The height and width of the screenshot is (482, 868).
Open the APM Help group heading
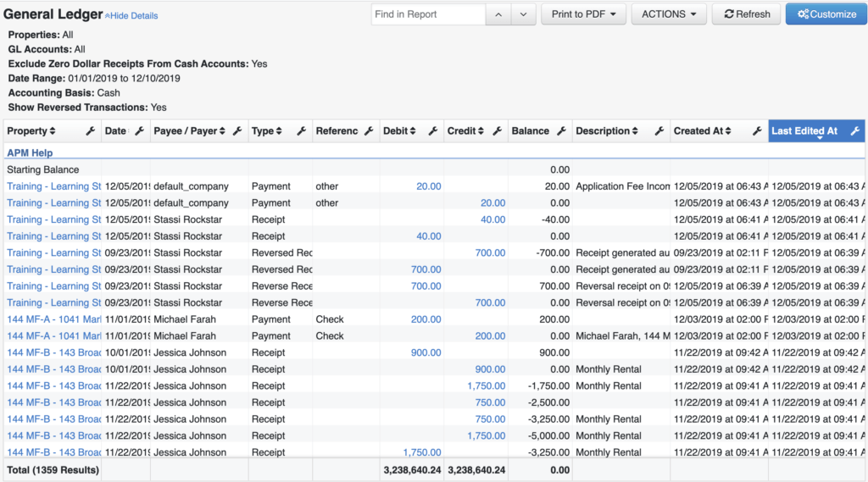point(30,152)
